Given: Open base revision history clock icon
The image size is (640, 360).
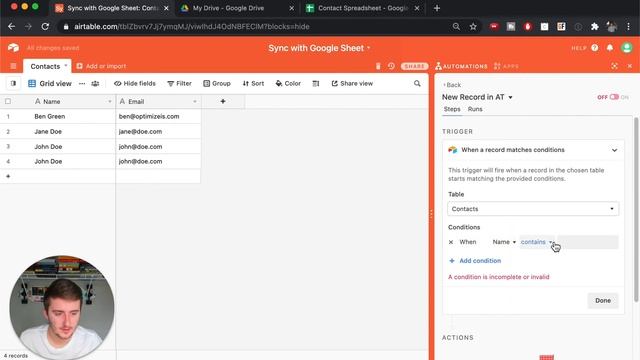Looking at the screenshot, I should 391,66.
